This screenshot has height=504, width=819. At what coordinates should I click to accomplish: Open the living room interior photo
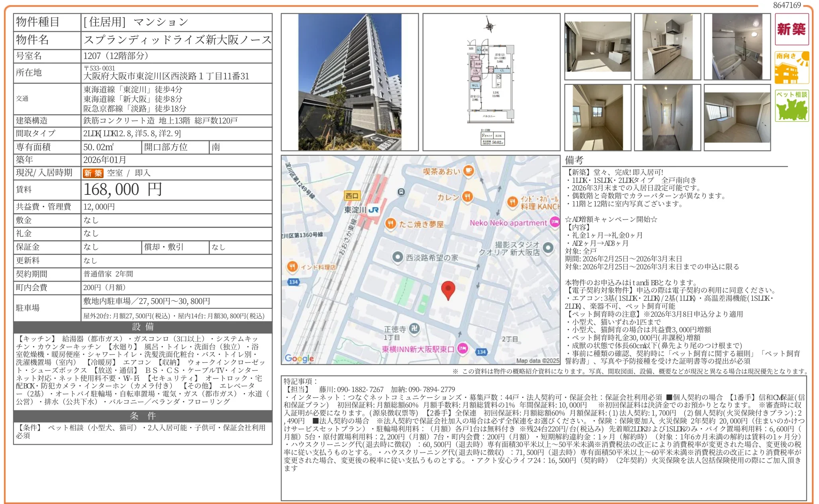click(x=598, y=47)
